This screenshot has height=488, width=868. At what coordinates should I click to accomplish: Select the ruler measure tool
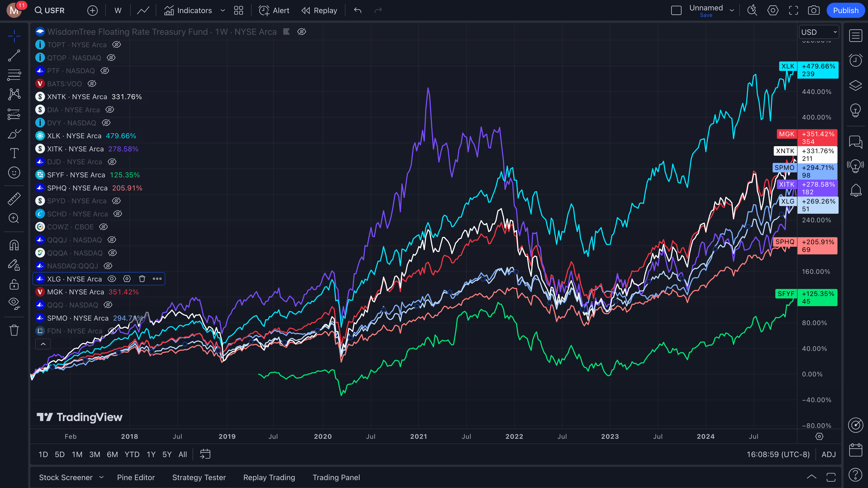pyautogui.click(x=14, y=199)
